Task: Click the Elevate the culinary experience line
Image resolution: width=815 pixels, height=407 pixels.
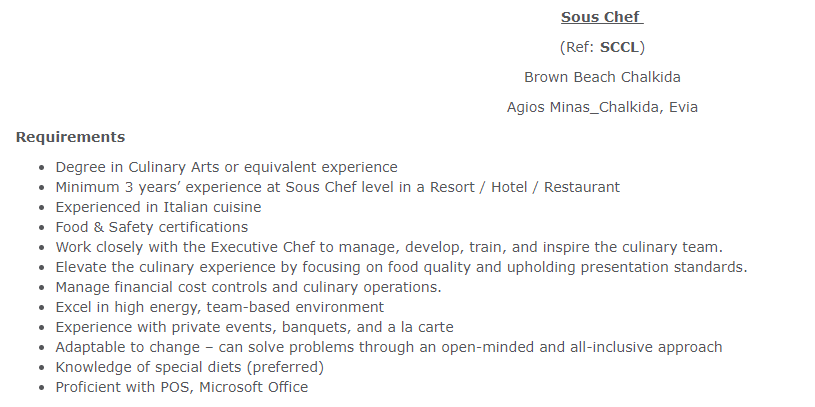Action: [401, 267]
